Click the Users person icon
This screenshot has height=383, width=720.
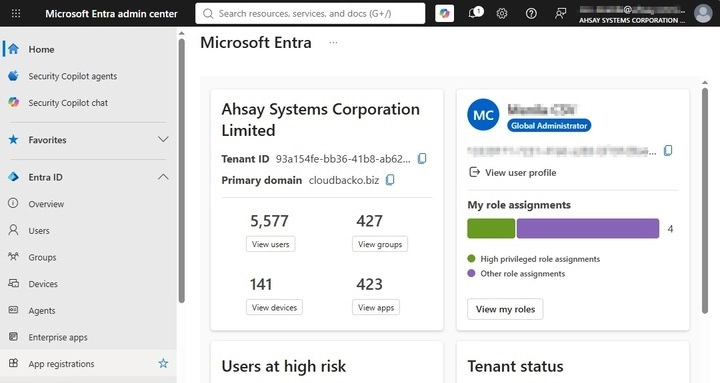tap(13, 230)
